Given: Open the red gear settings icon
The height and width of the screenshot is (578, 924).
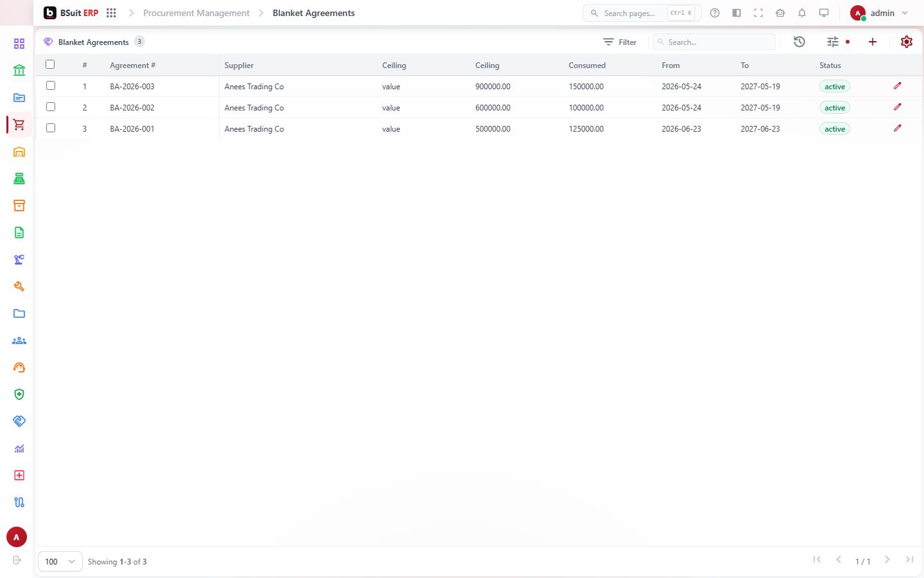Looking at the screenshot, I should pyautogui.click(x=907, y=42).
